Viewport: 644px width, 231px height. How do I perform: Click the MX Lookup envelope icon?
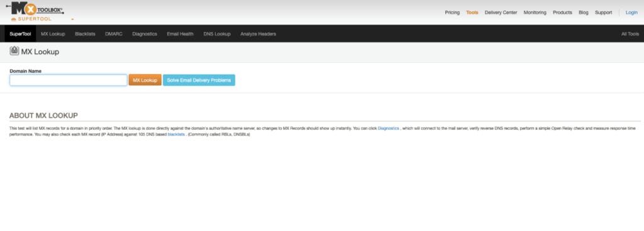coord(14,51)
